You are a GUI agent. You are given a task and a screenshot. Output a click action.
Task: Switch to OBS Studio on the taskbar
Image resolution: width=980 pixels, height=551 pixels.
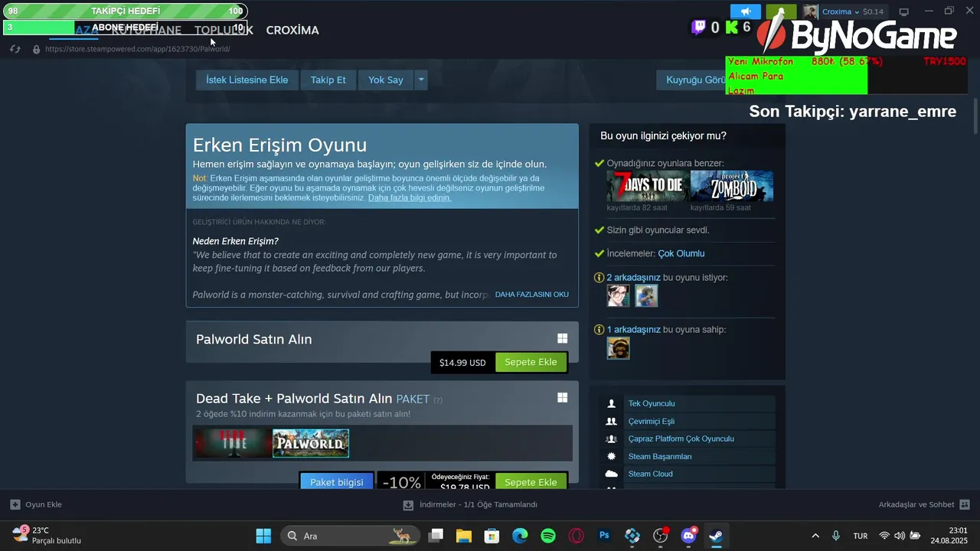pos(661,536)
